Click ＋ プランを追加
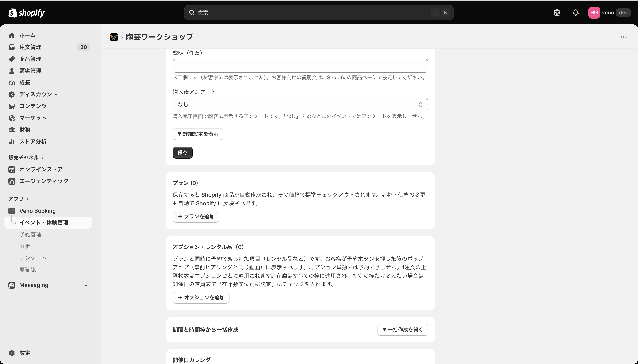 point(196,217)
